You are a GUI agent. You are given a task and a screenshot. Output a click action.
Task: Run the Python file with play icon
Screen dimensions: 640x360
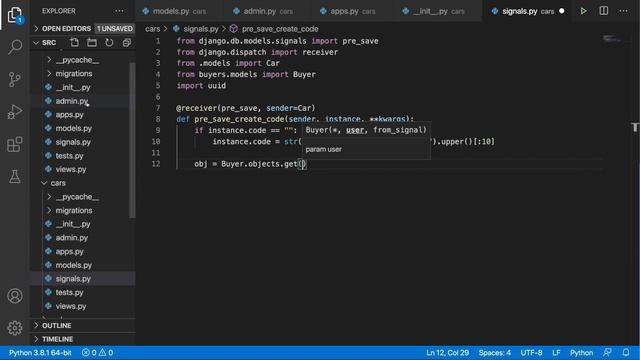tap(584, 11)
